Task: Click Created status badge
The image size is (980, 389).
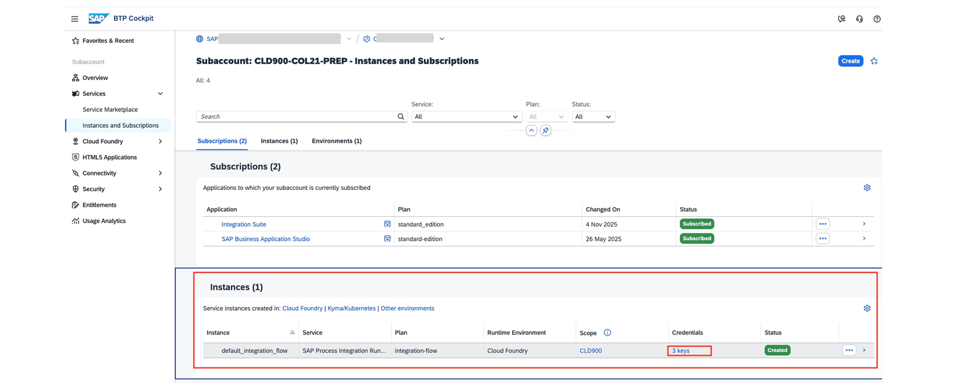Action: click(x=777, y=350)
